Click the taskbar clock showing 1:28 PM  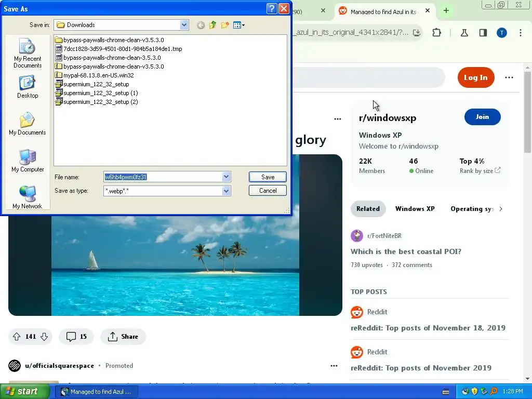[x=513, y=392]
